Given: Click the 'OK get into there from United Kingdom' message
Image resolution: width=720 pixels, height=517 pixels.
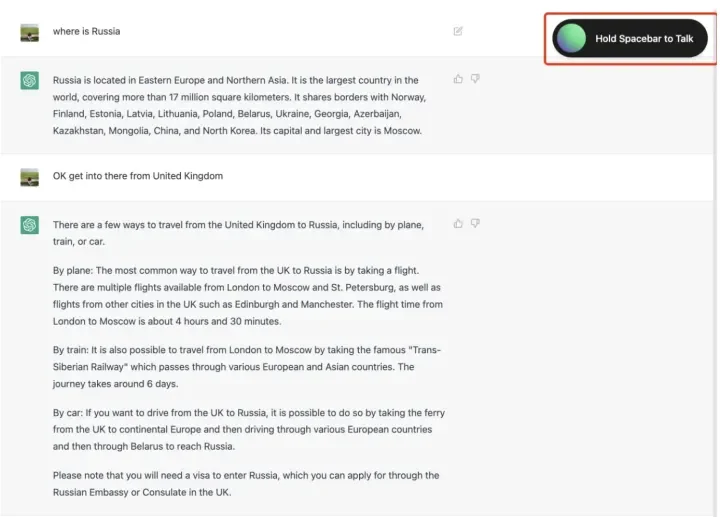Looking at the screenshot, I should pos(138,176).
